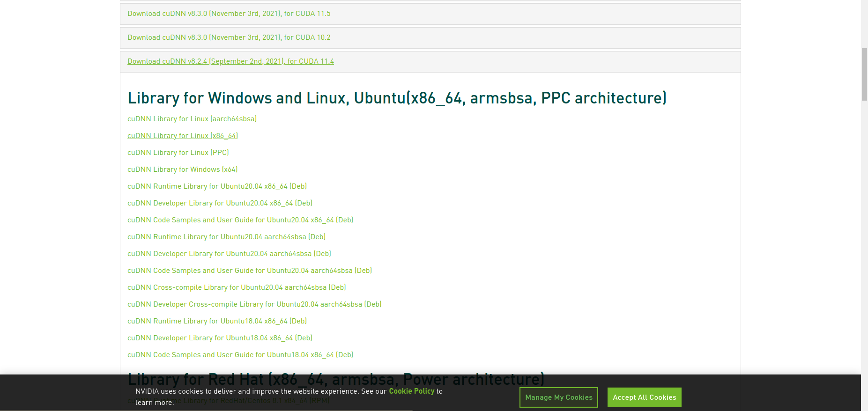Get cuDNN Developer Library Ubuntu20.04 x86_64 Deb

click(x=220, y=203)
